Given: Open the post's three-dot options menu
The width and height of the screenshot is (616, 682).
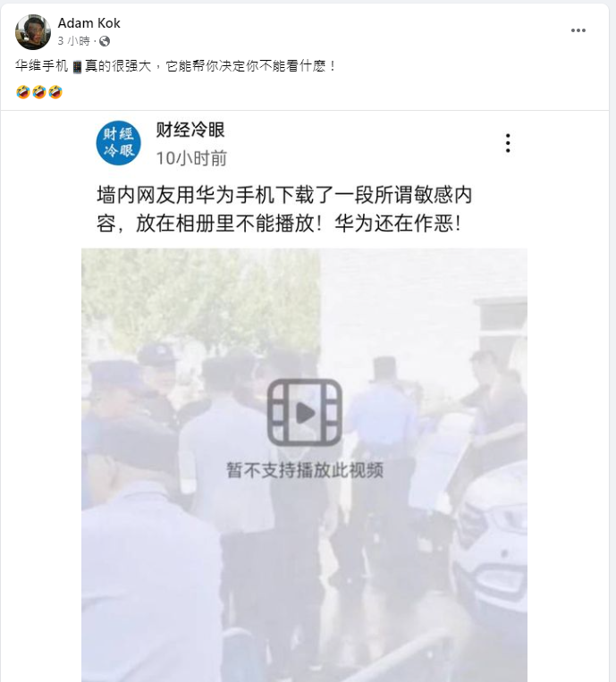Looking at the screenshot, I should click(x=578, y=30).
